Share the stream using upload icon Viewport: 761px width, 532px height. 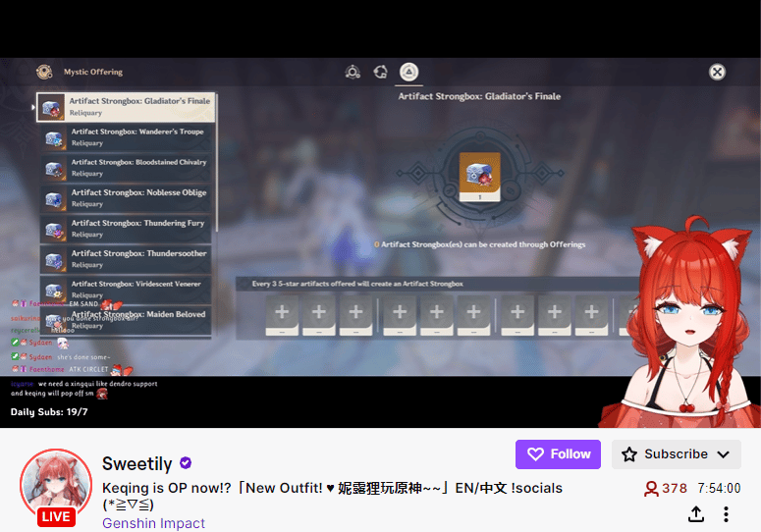tap(696, 514)
